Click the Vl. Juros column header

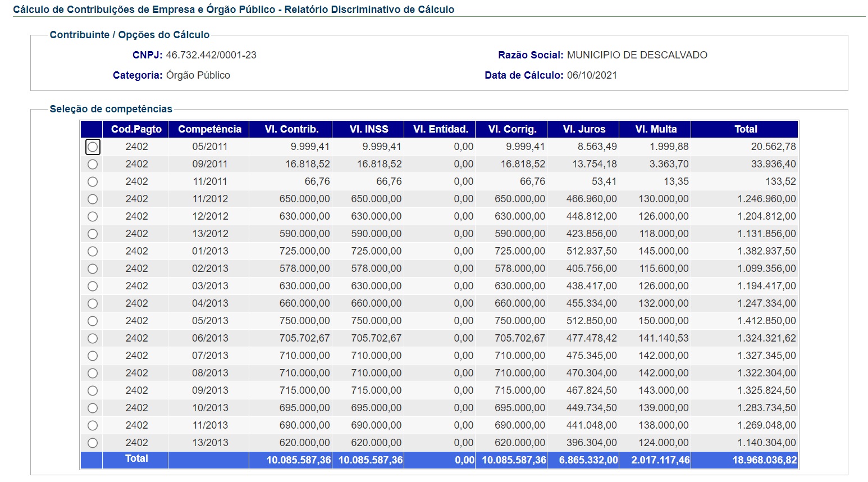tap(584, 129)
